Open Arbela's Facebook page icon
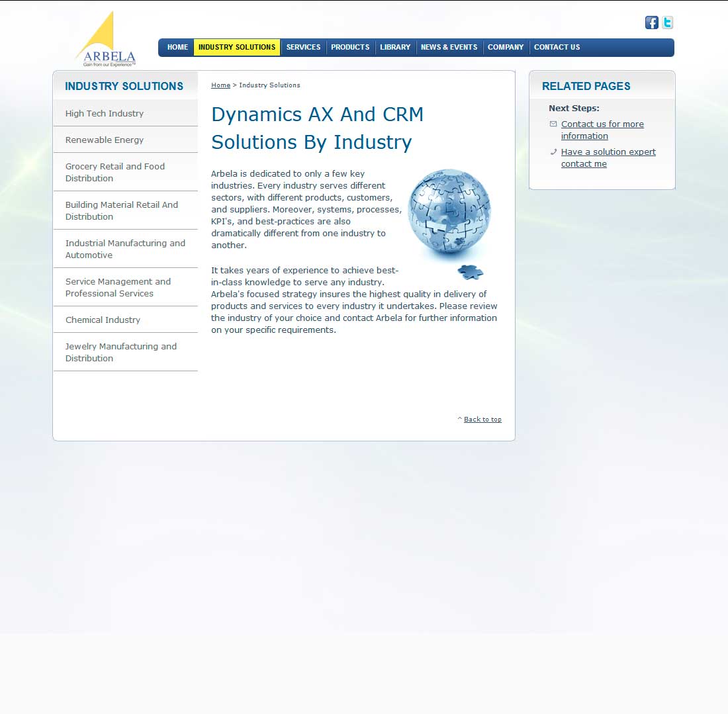 [x=651, y=22]
